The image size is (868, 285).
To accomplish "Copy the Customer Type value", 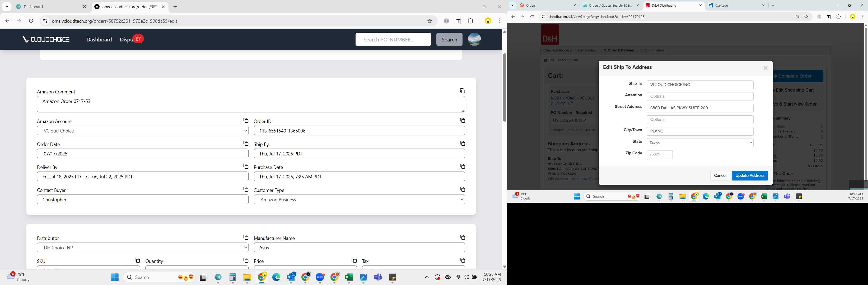I will point(462,189).
